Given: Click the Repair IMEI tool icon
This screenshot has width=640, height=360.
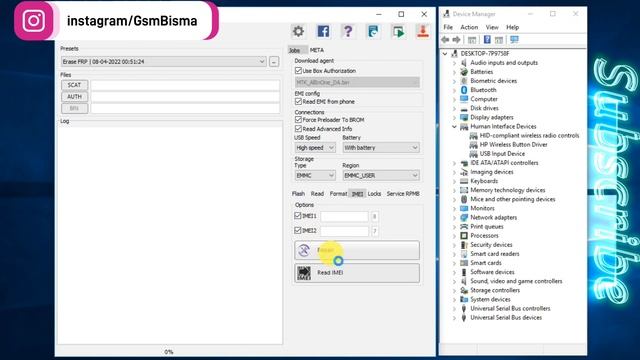Looking at the screenshot, I should pyautogui.click(x=304, y=250).
